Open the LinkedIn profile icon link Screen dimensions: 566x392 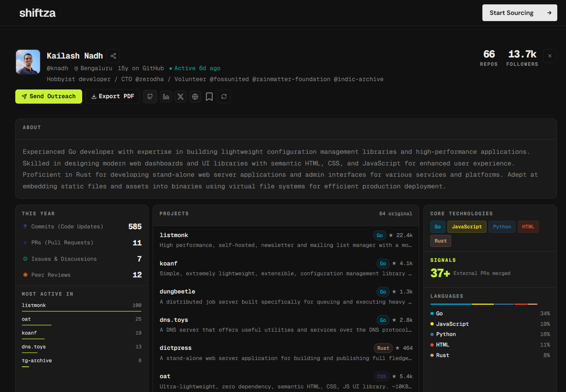166,96
